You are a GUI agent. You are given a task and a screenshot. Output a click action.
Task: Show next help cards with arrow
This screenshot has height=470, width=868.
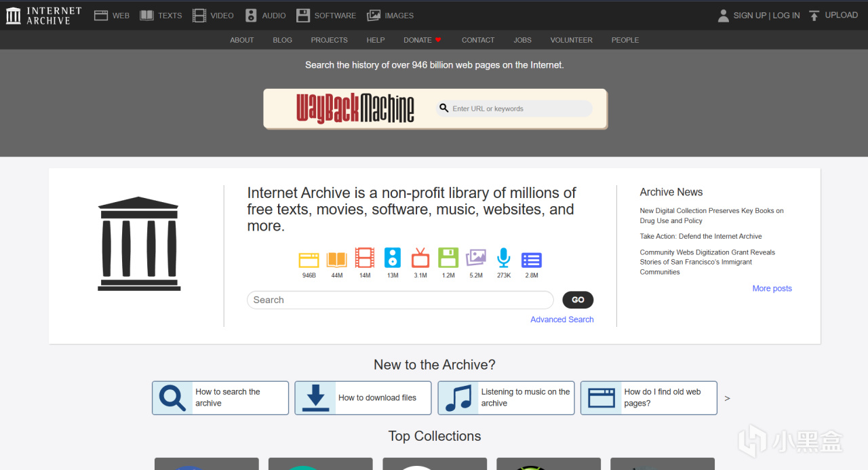(728, 398)
